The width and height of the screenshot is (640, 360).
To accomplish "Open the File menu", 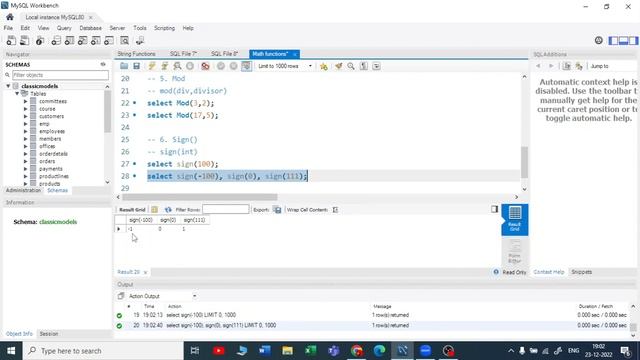I will (x=8, y=28).
